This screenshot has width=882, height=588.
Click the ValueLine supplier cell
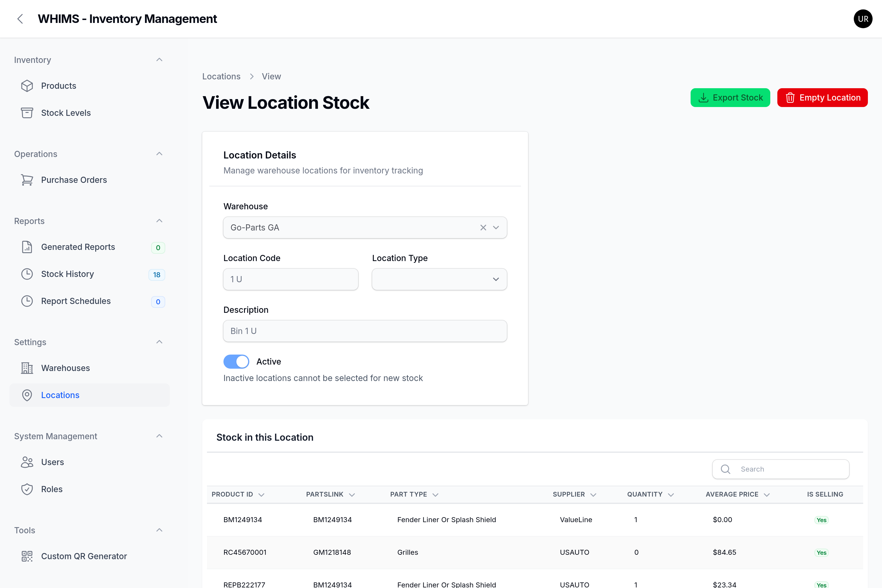[x=576, y=520]
